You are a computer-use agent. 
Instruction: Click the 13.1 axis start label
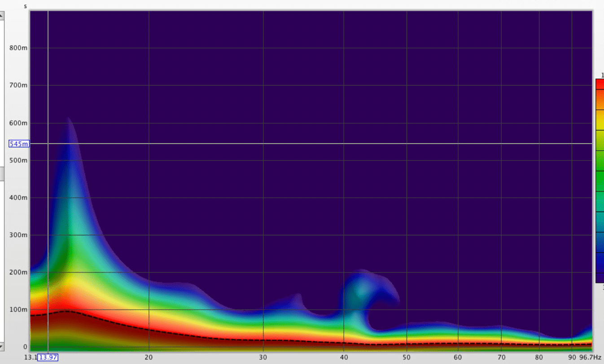[31, 357]
